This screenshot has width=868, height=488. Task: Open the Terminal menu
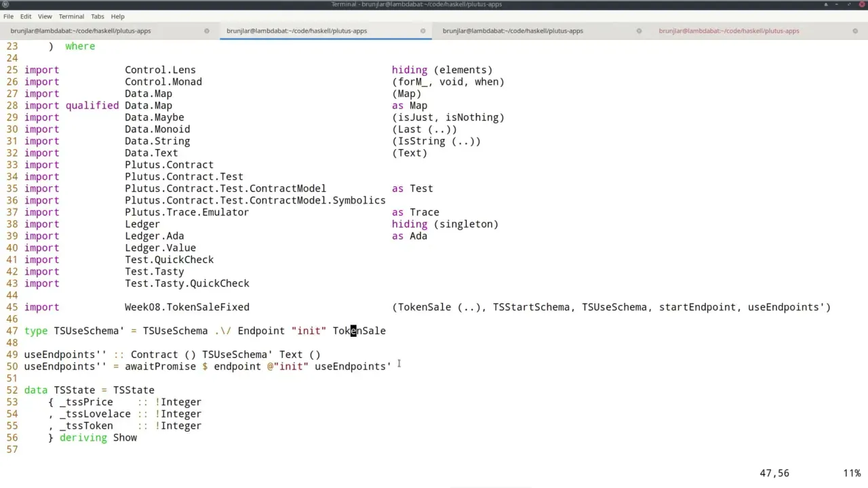71,16
